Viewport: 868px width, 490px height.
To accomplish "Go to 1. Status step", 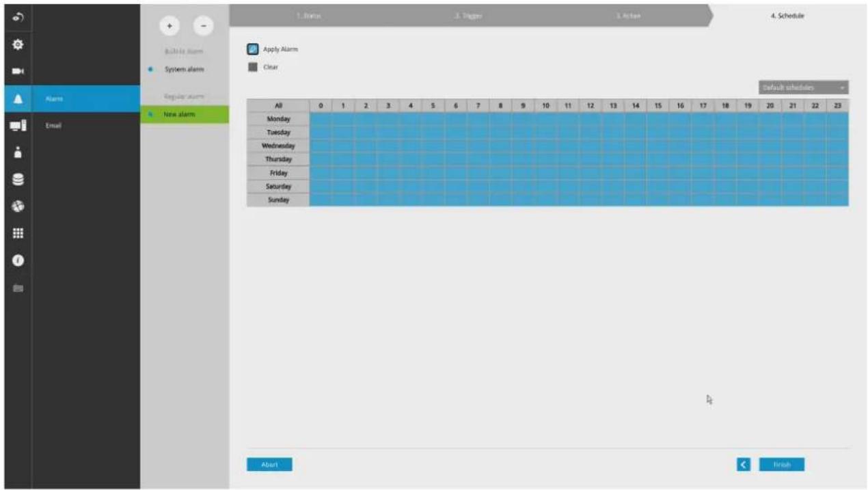I will click(x=310, y=16).
